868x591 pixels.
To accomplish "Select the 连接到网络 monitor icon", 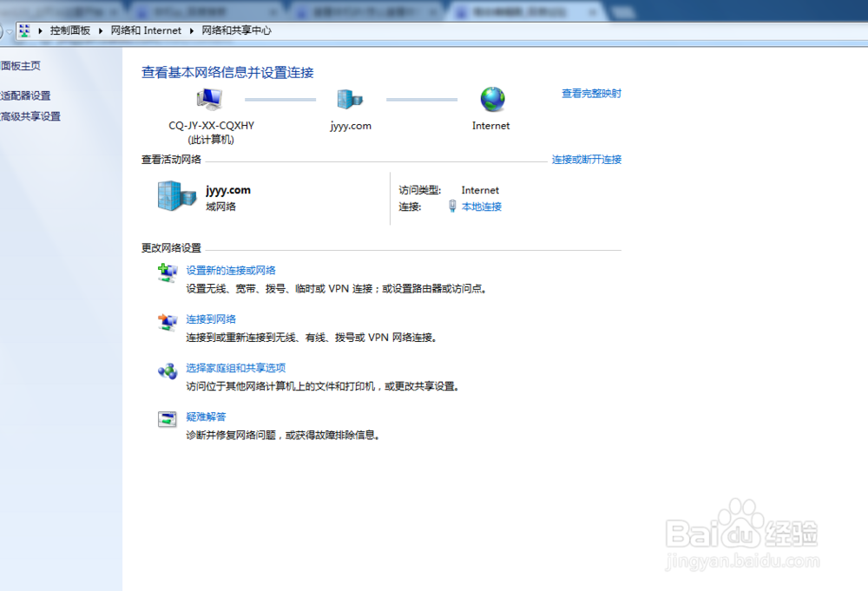I will tap(168, 321).
